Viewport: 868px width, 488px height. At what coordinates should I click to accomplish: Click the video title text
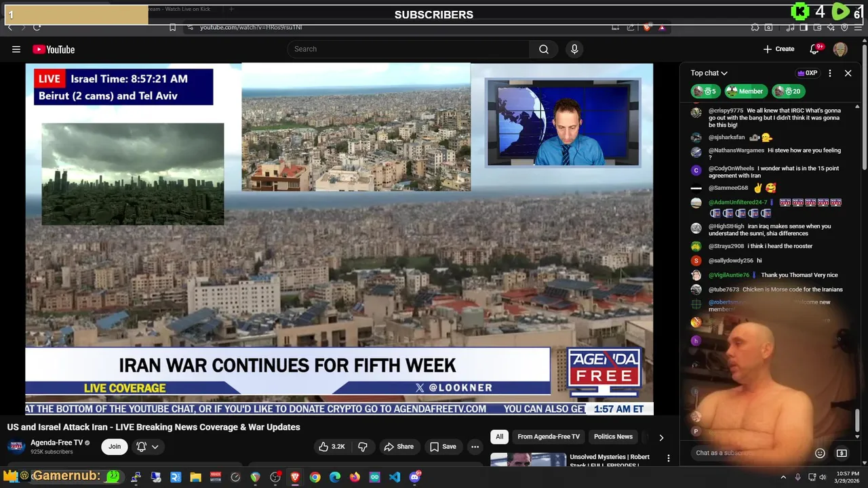pos(154,427)
